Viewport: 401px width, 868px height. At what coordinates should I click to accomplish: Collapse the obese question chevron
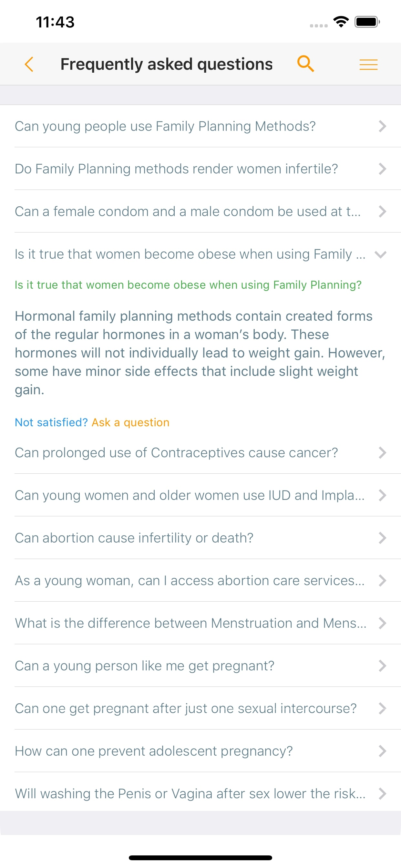point(380,254)
